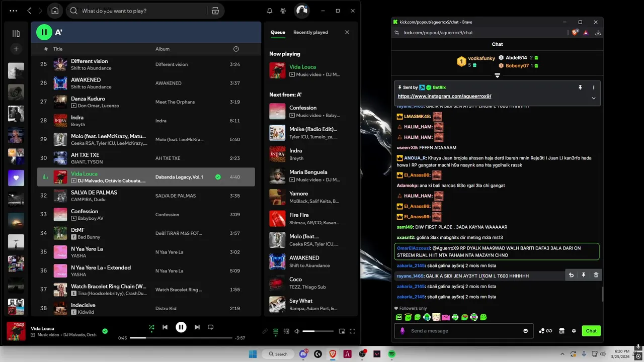The width and height of the screenshot is (644, 362).
Task: Seek within the song progress bar
Action: coord(181,338)
